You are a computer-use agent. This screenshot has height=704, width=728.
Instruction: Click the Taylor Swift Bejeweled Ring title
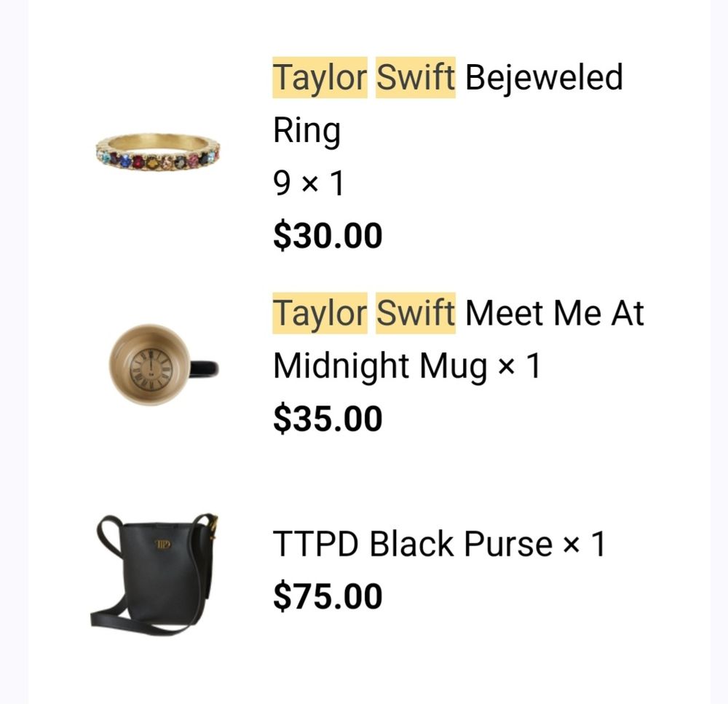tap(448, 103)
